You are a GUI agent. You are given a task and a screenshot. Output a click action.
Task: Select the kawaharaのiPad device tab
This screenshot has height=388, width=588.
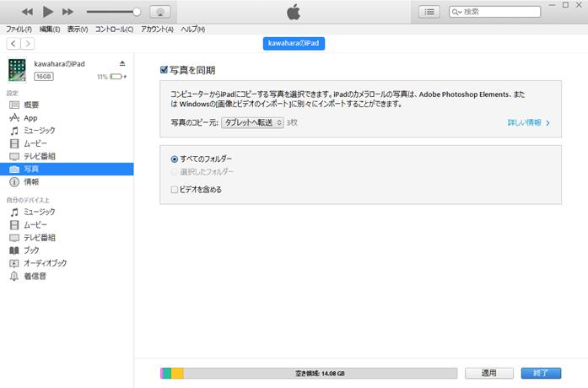click(x=294, y=44)
